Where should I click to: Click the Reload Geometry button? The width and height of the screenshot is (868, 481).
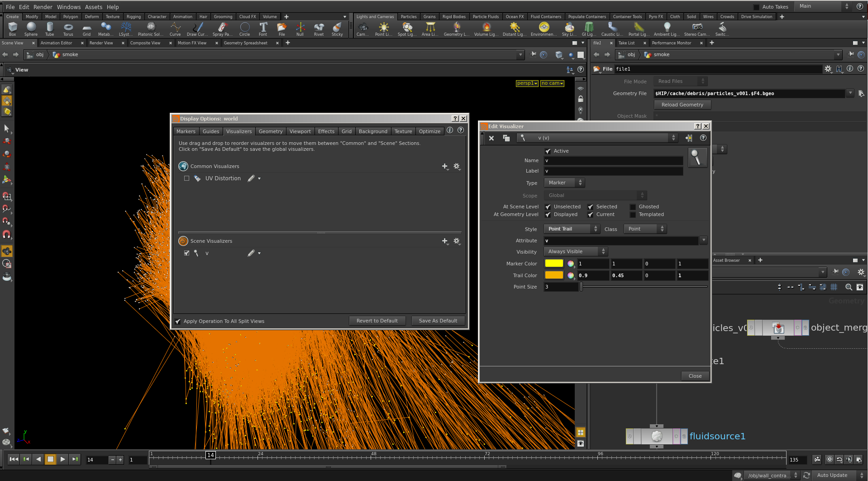[682, 105]
